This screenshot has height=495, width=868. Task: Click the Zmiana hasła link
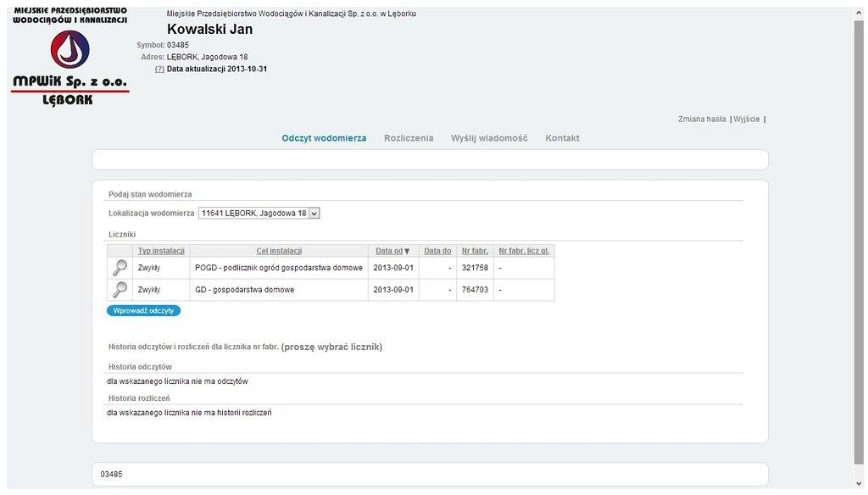[x=702, y=120]
